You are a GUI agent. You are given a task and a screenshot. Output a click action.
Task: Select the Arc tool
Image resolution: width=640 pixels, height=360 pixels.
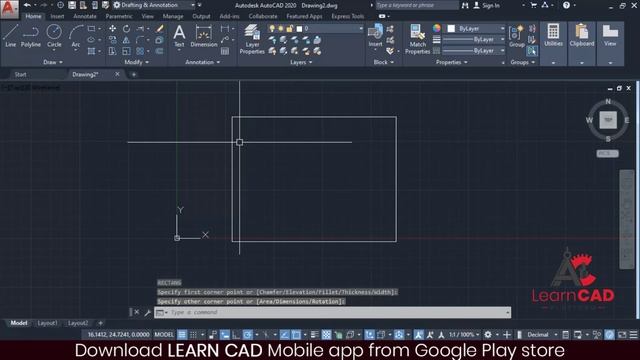[76, 36]
